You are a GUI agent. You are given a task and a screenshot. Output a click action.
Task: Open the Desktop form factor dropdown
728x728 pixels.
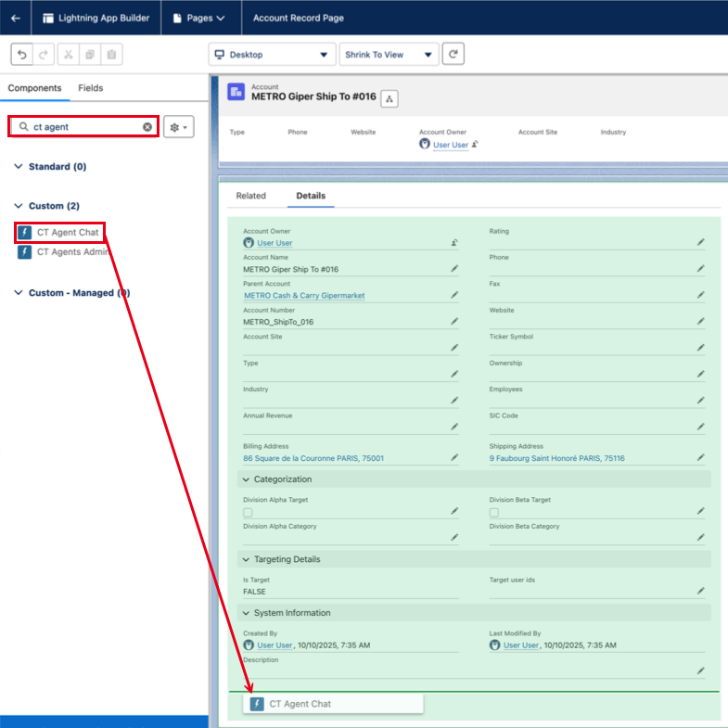[271, 55]
